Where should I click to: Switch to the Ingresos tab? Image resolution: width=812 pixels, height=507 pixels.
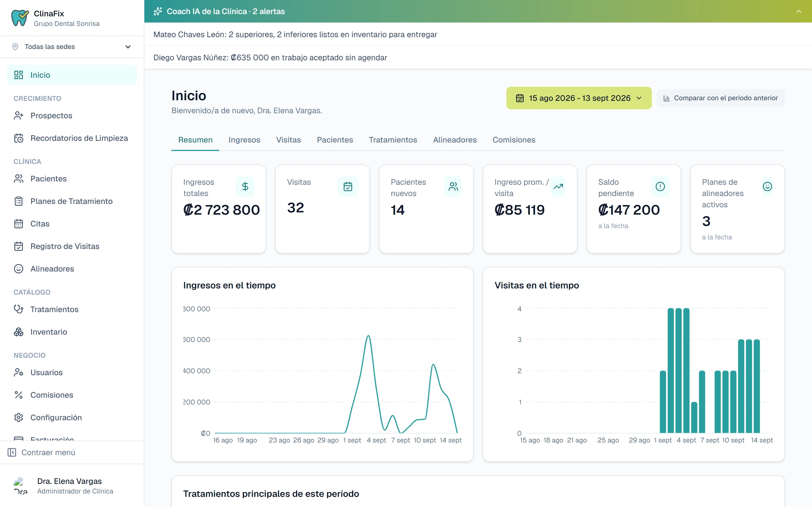pyautogui.click(x=244, y=140)
